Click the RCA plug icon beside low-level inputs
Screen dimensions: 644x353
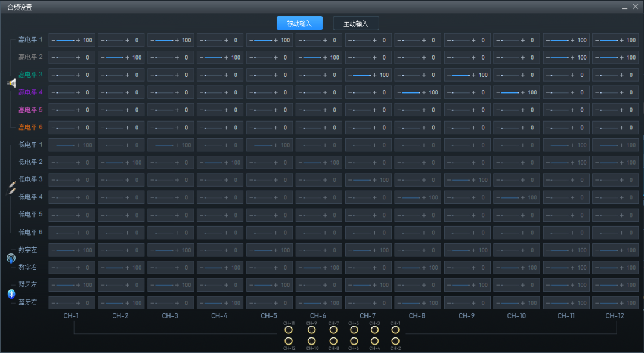[x=11, y=188]
